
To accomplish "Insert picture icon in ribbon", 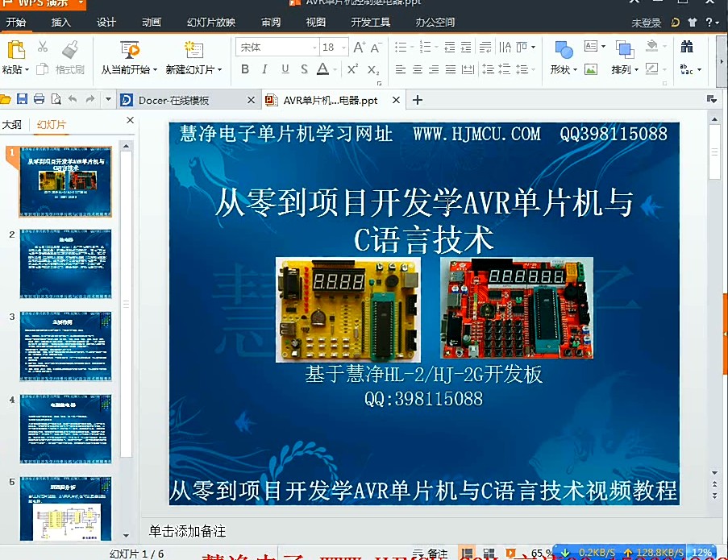I will pos(591,69).
